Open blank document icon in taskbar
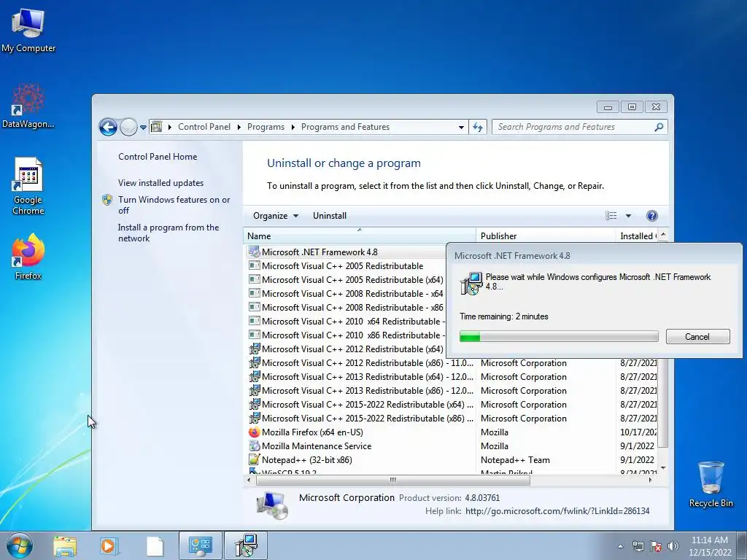The width and height of the screenshot is (747, 560). click(155, 546)
